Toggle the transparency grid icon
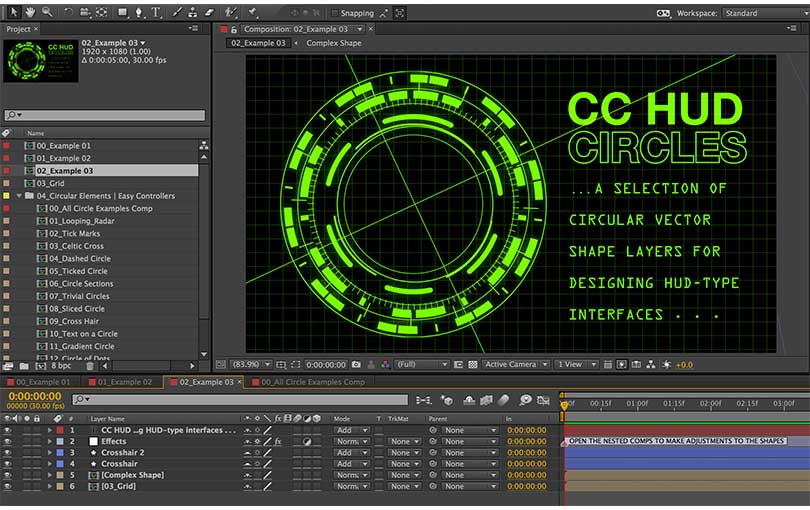The width and height of the screenshot is (810, 510). coord(473,364)
